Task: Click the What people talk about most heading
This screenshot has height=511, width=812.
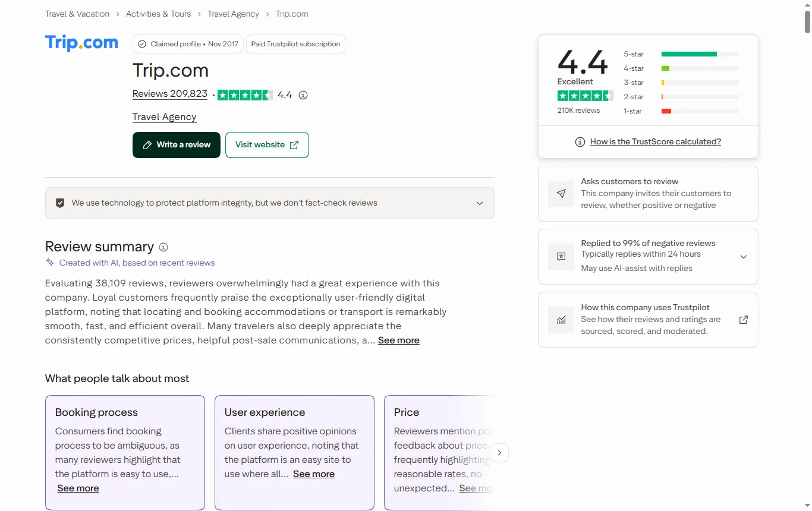Action: [x=117, y=378]
